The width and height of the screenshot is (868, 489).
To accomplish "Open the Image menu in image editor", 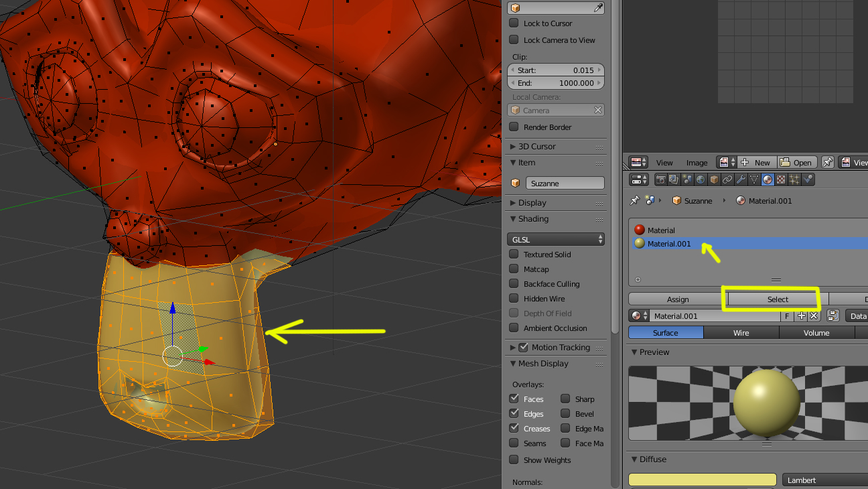I will (x=697, y=162).
